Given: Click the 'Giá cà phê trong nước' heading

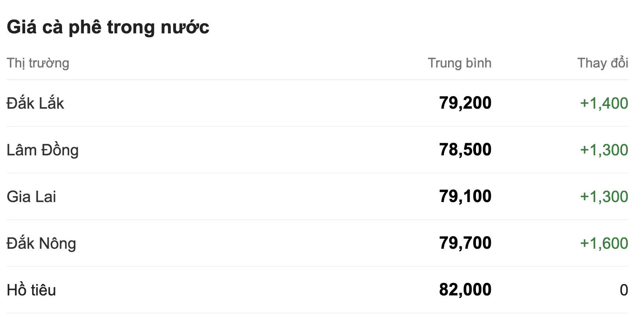Looking at the screenshot, I should coord(108,27).
